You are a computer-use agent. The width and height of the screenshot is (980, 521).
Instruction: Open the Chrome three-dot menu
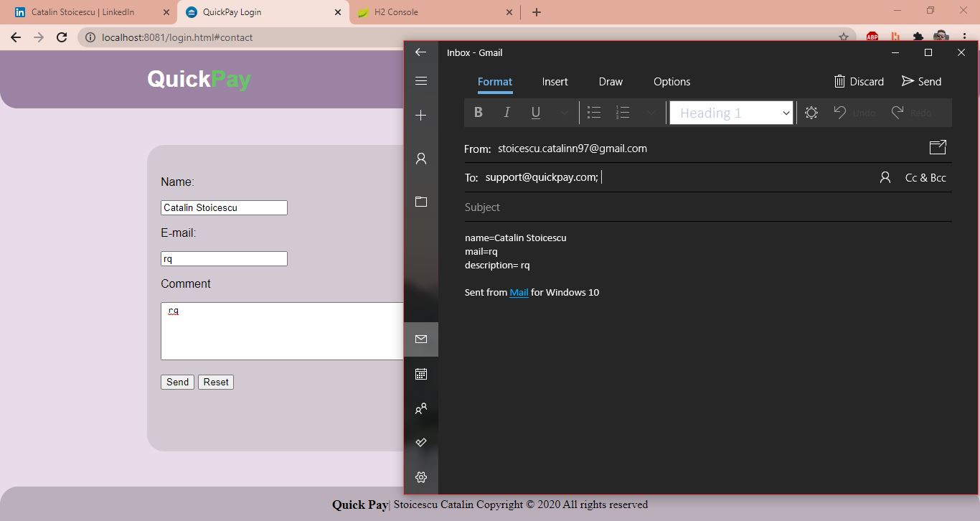pyautogui.click(x=964, y=37)
